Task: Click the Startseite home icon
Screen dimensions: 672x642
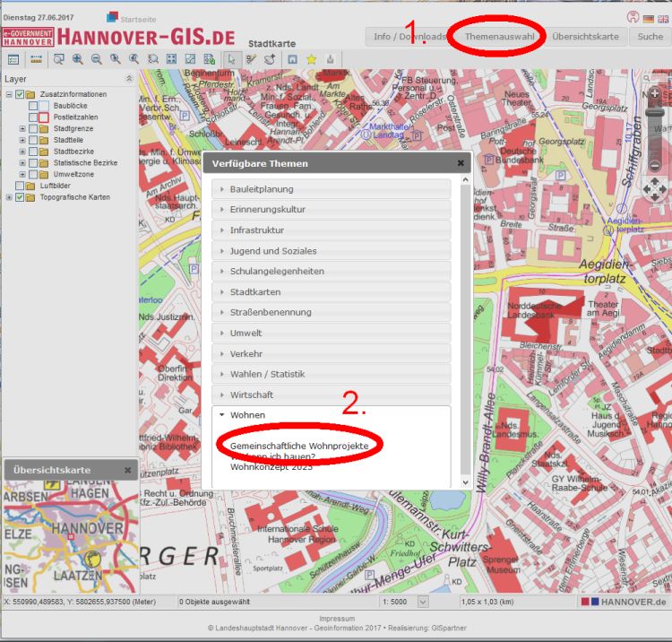Action: (x=112, y=18)
